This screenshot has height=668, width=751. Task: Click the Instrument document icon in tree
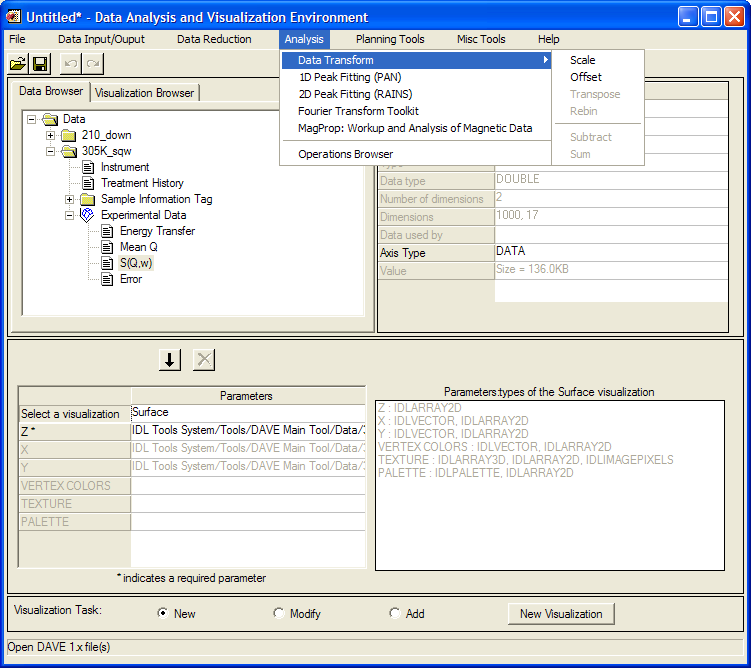[88, 167]
